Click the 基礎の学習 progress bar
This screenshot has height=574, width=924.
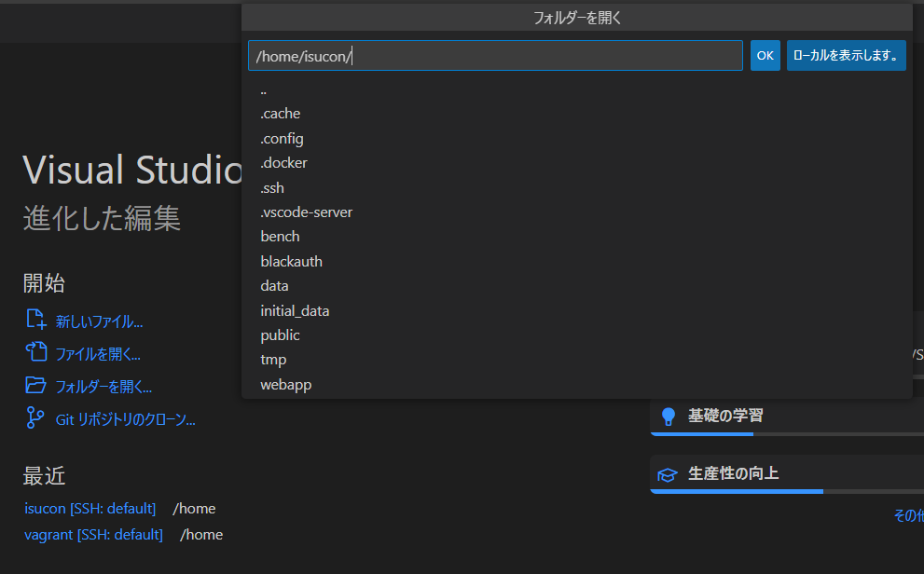point(787,434)
